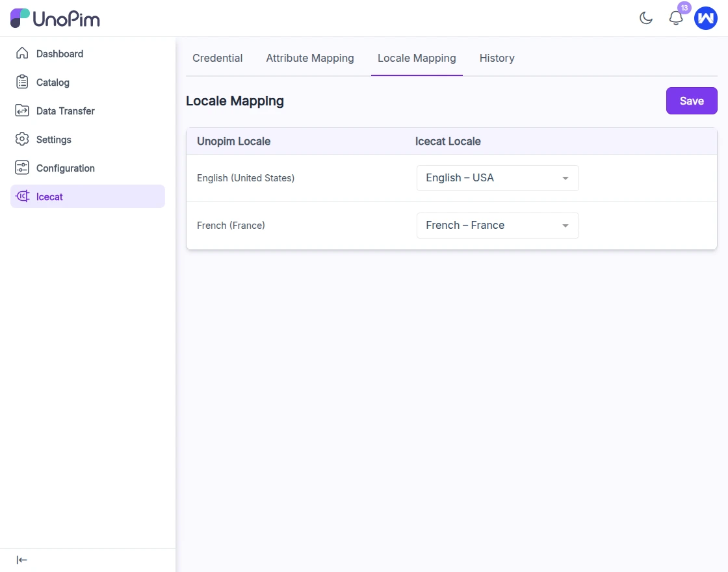Open the French – France locale dropdown
The height and width of the screenshot is (572, 728).
[498, 225]
